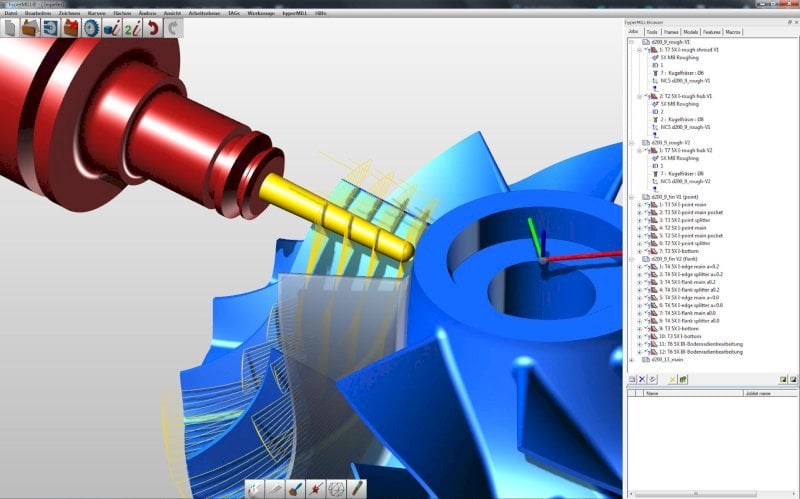Click the red pin icon in bottom toolbar
The width and height of the screenshot is (800, 499).
tap(316, 489)
